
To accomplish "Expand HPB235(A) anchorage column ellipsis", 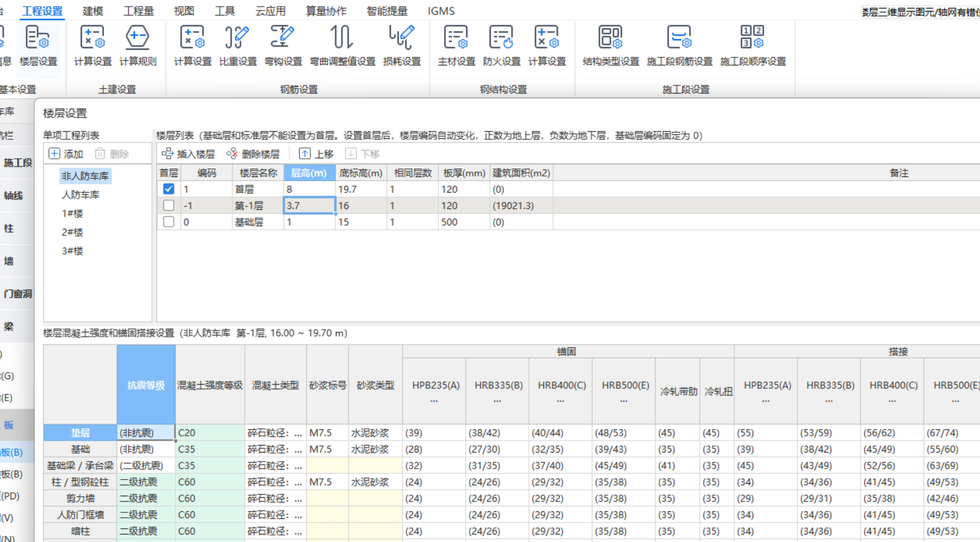I will click(x=434, y=401).
